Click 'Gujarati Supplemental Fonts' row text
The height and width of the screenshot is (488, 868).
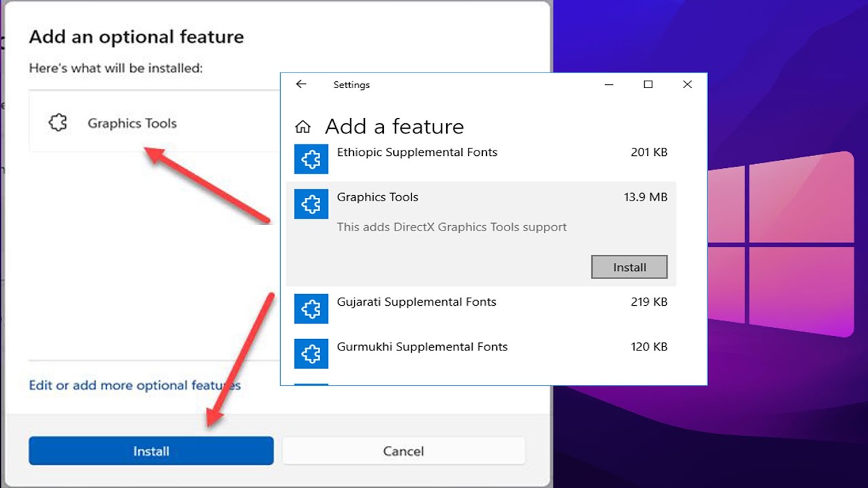point(416,302)
